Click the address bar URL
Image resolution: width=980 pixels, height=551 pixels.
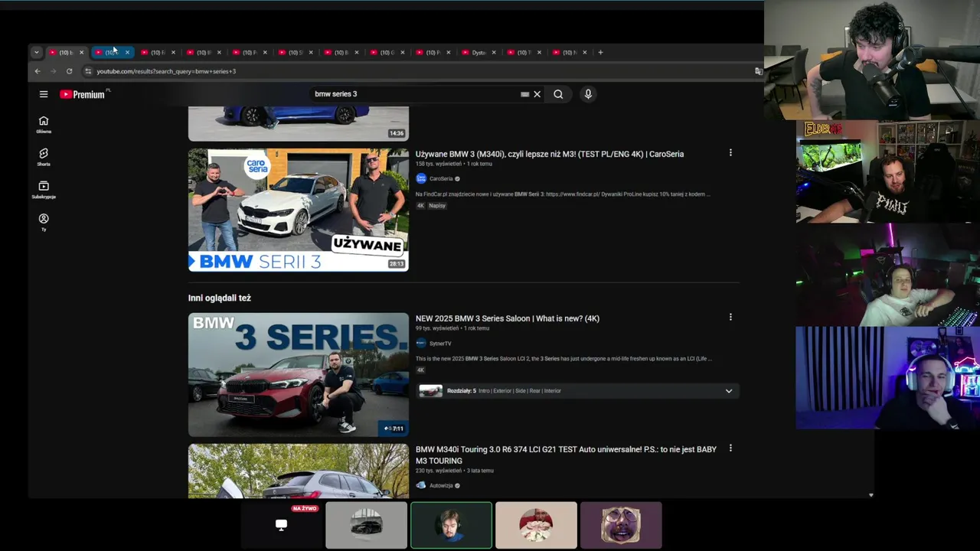click(x=166, y=71)
